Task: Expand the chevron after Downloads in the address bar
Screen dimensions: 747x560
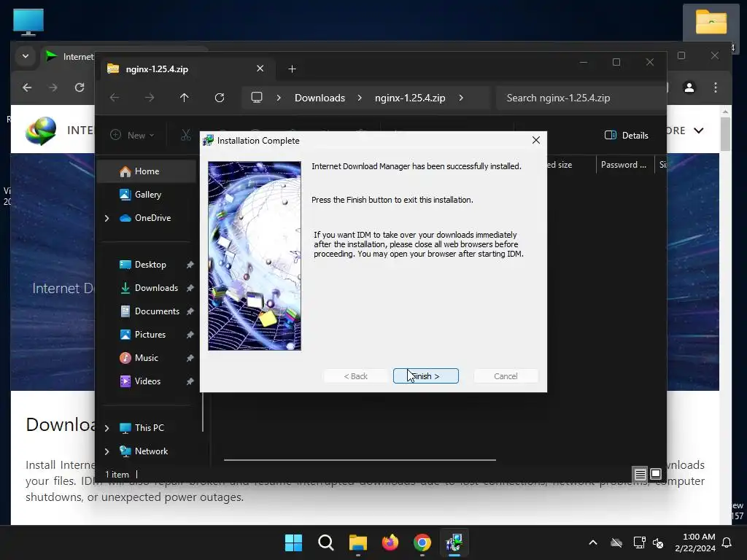Action: pyautogui.click(x=360, y=98)
